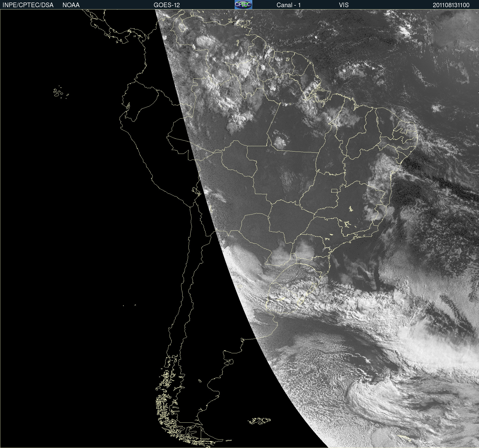Click the CPTEC logo in the header
Image resolution: width=479 pixels, height=448 pixels.
pyautogui.click(x=243, y=5)
